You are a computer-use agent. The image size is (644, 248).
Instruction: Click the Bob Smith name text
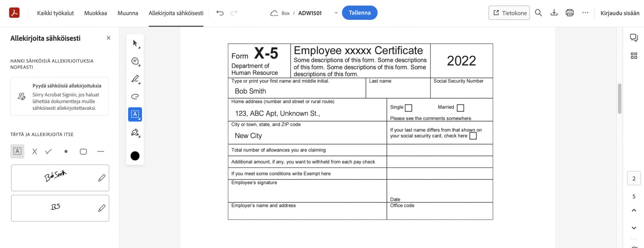pyautogui.click(x=250, y=91)
